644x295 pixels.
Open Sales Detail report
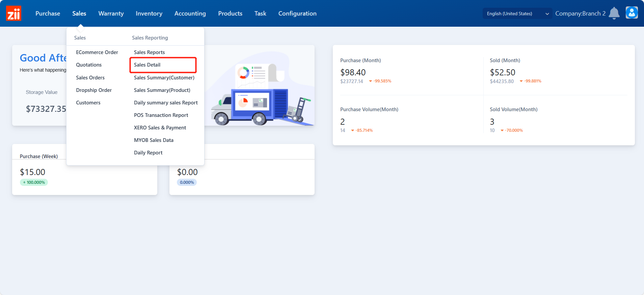pos(147,65)
